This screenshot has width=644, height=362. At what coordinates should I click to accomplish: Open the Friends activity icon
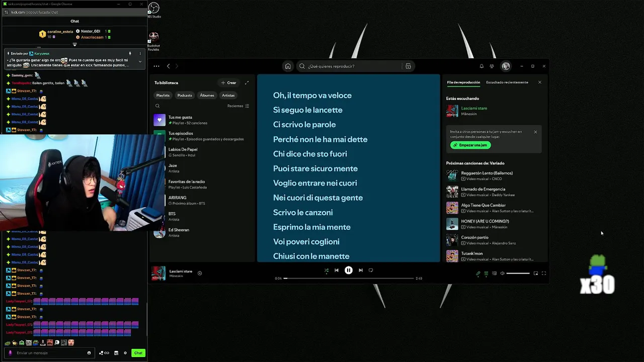click(x=492, y=66)
